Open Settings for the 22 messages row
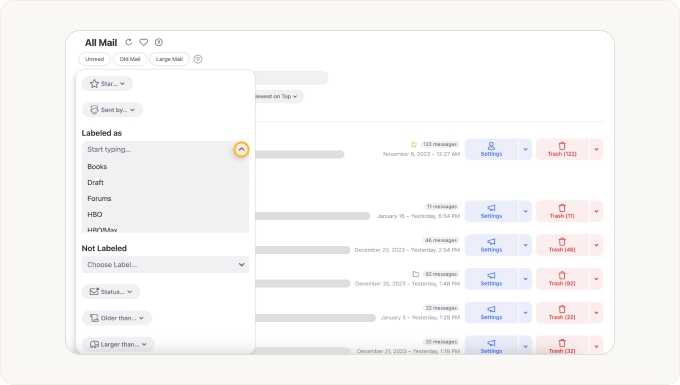Image resolution: width=680 pixels, height=385 pixels. tap(491, 313)
